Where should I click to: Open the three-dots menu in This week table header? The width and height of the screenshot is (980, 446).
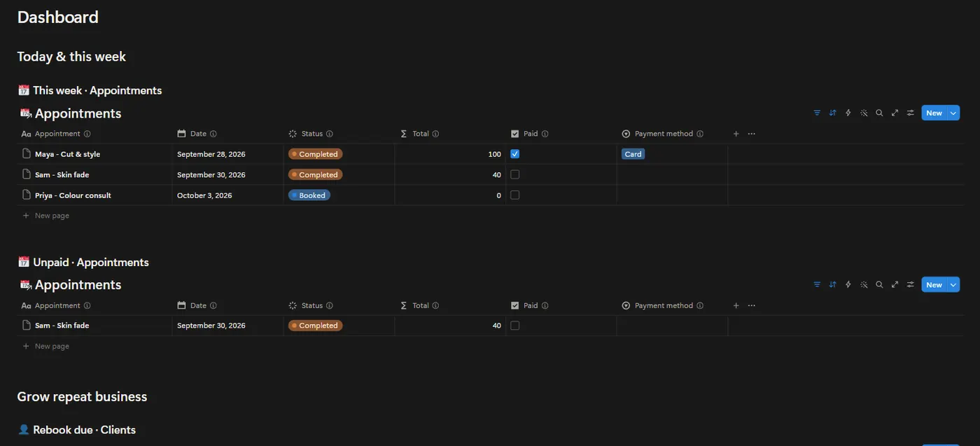point(751,134)
